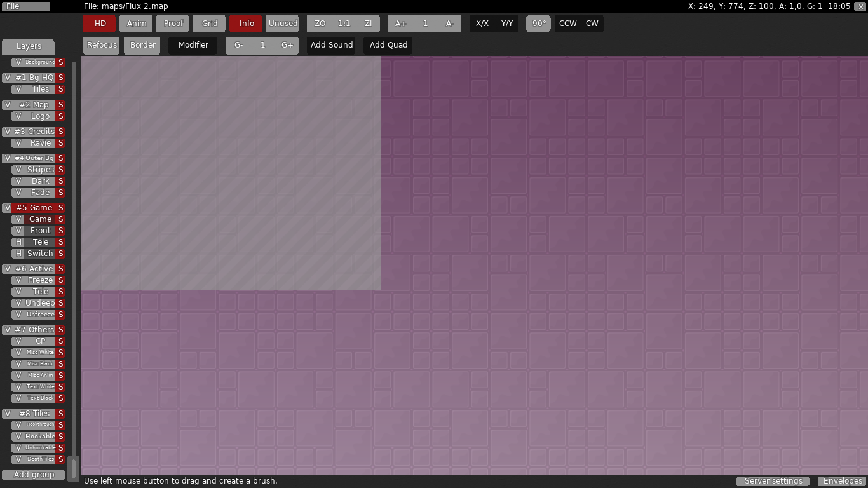Open the File menu

(x=25, y=6)
